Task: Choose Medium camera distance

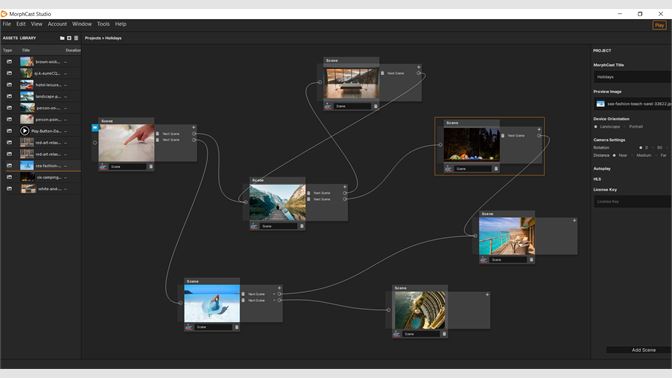Action: 632,156
